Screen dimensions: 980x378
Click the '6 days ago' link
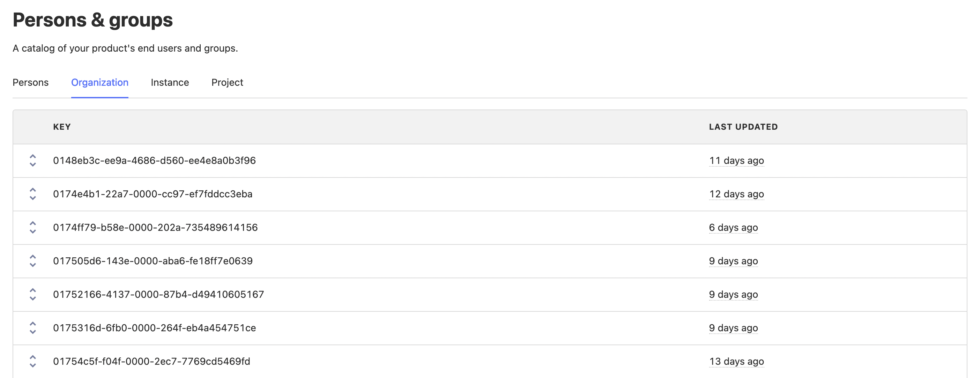(x=734, y=227)
